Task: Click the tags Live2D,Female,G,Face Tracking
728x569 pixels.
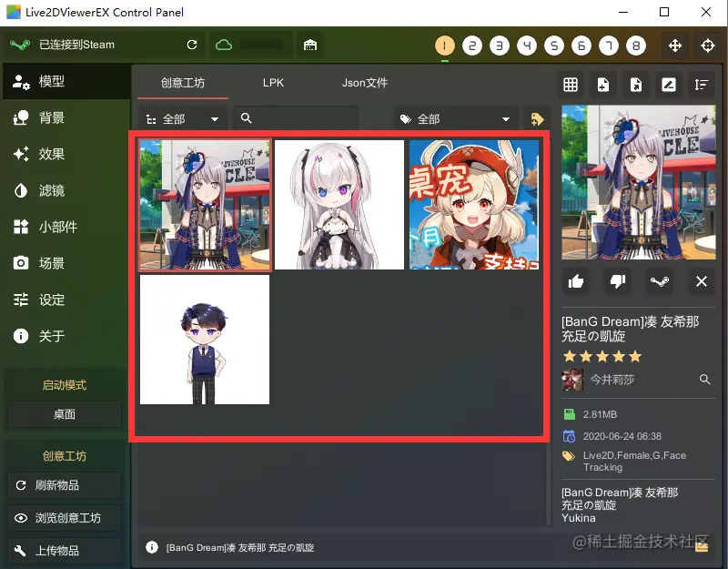Action: click(x=634, y=462)
